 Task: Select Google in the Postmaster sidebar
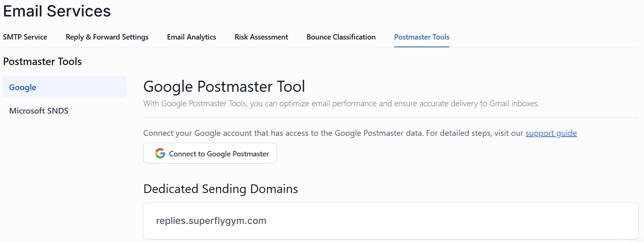coord(65,87)
